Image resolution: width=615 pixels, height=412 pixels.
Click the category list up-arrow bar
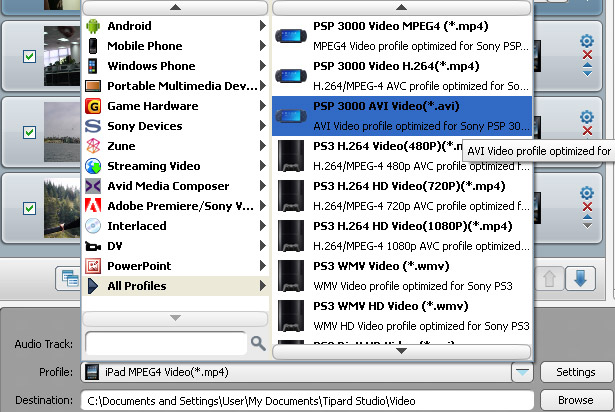[x=175, y=7]
